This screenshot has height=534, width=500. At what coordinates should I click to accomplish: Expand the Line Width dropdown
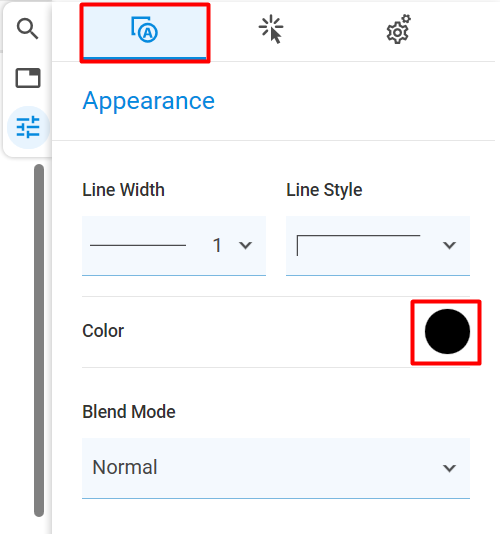click(174, 246)
